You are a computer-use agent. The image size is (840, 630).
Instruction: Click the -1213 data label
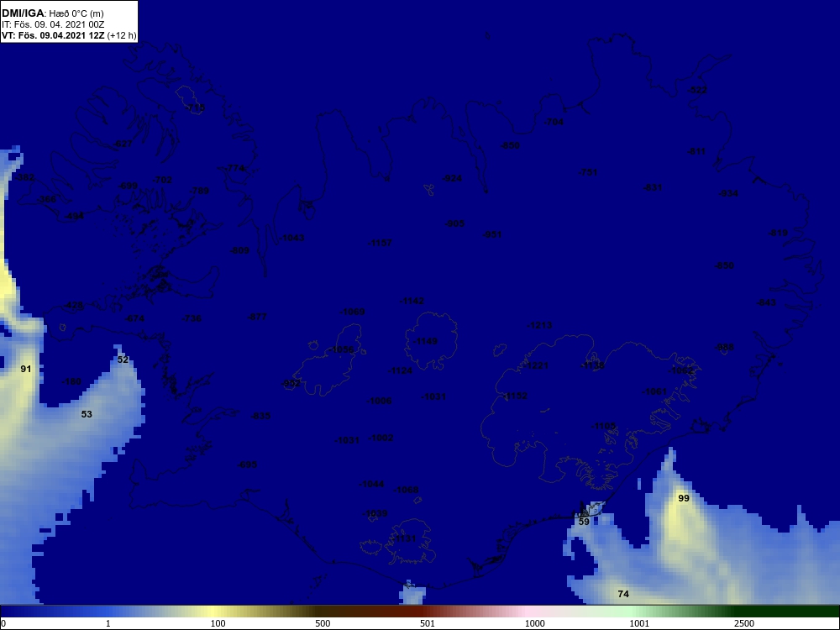[x=539, y=325]
